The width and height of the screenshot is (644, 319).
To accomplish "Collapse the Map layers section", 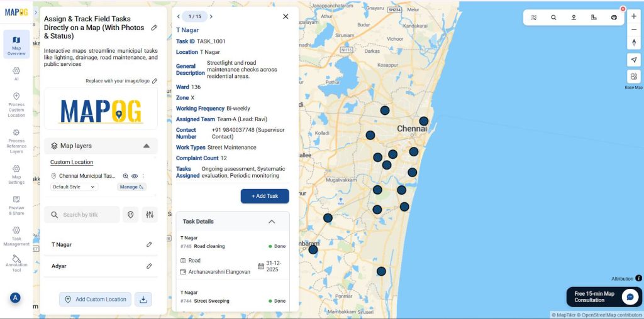I will coord(147,146).
